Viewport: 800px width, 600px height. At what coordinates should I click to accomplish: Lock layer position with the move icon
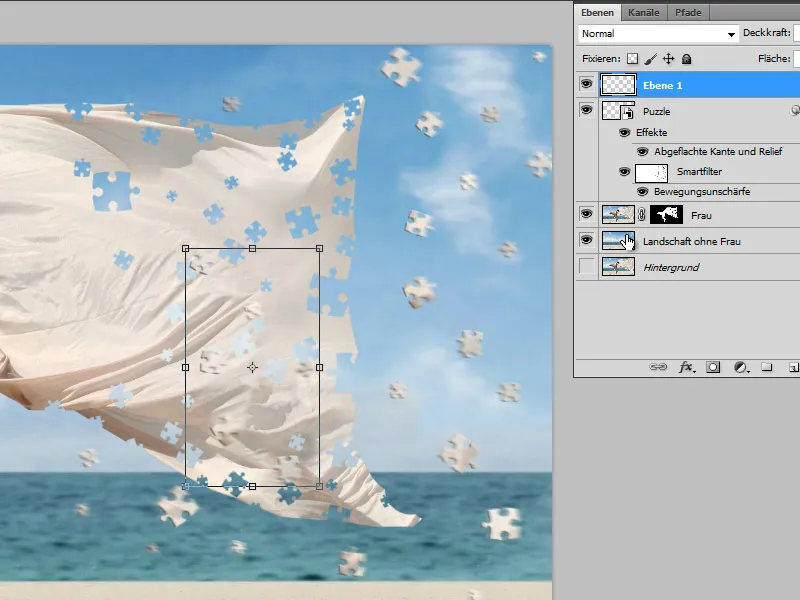click(668, 59)
